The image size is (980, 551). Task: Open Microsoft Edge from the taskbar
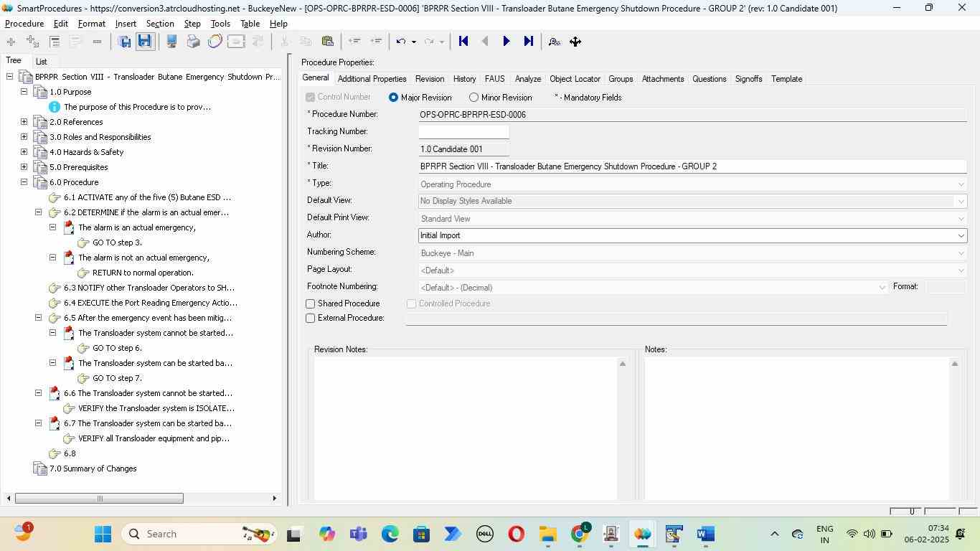(x=390, y=534)
